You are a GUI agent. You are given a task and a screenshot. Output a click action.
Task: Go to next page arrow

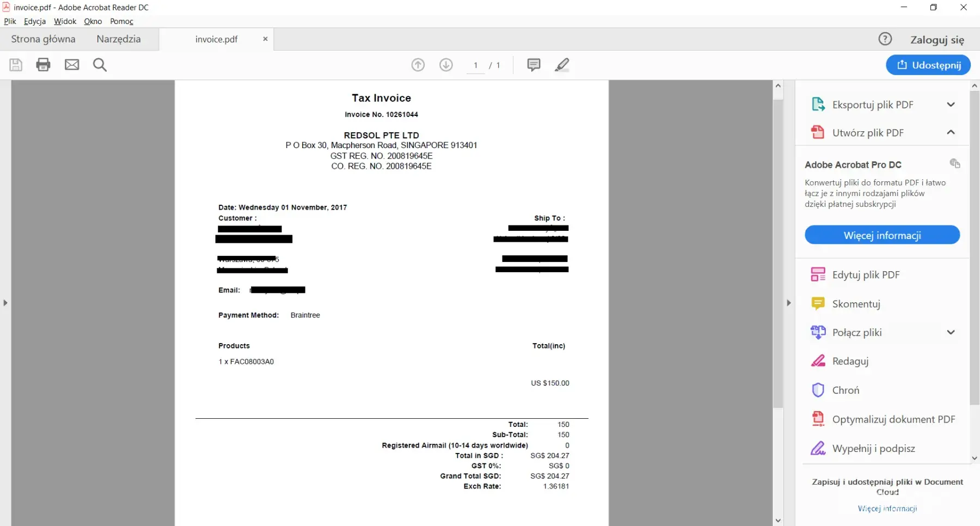[446, 65]
